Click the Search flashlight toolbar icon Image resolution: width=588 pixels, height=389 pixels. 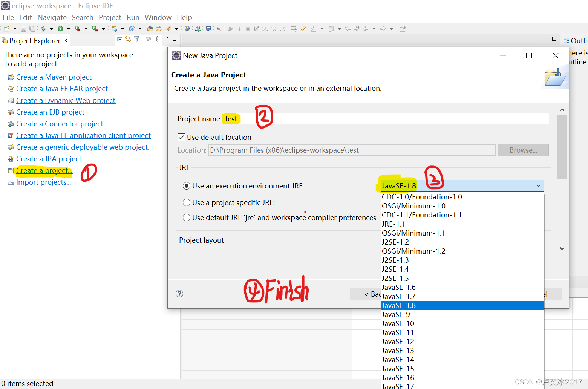click(x=168, y=29)
